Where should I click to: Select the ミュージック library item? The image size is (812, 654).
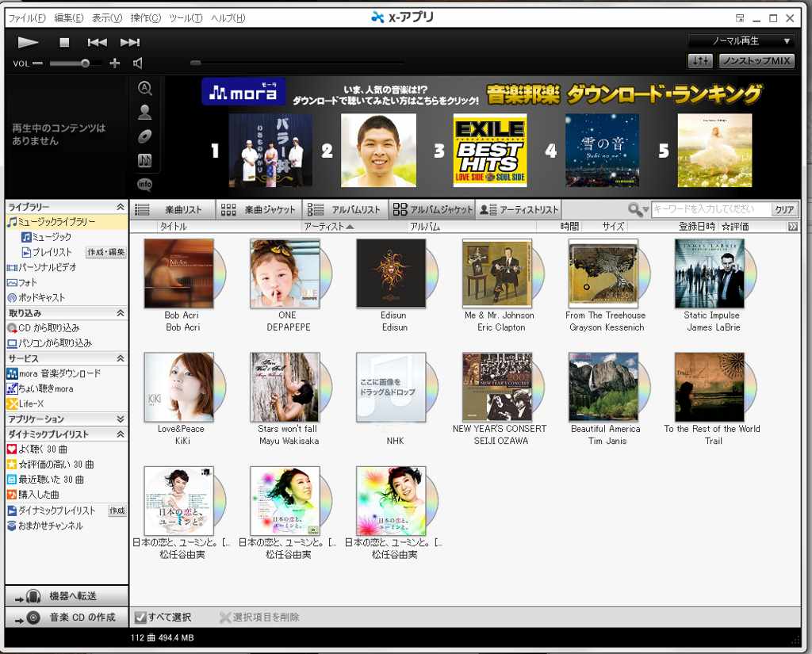[x=46, y=237]
